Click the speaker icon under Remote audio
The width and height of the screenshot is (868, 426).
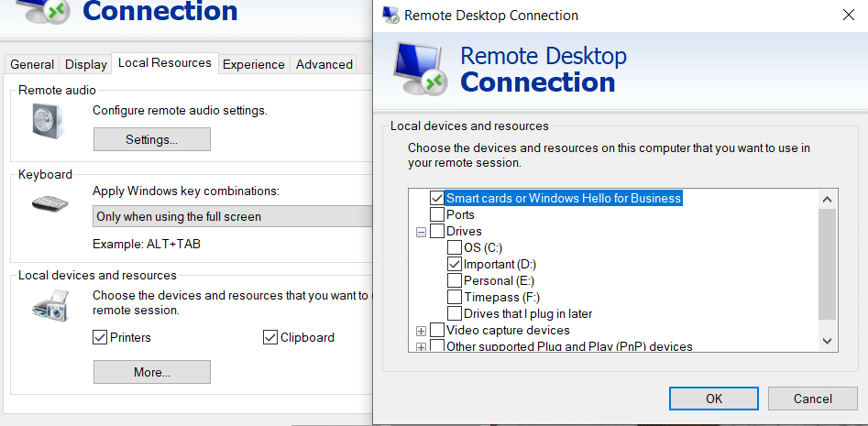tap(47, 120)
